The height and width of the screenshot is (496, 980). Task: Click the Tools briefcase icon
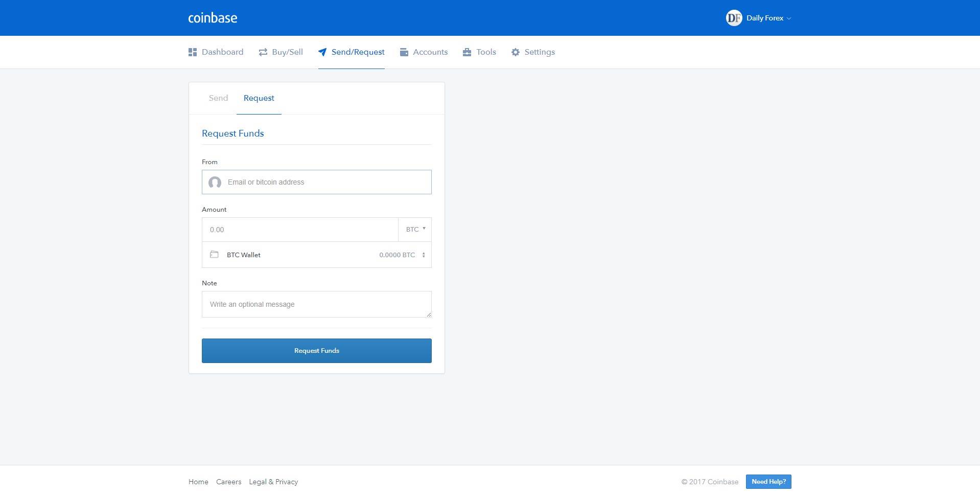(x=467, y=52)
